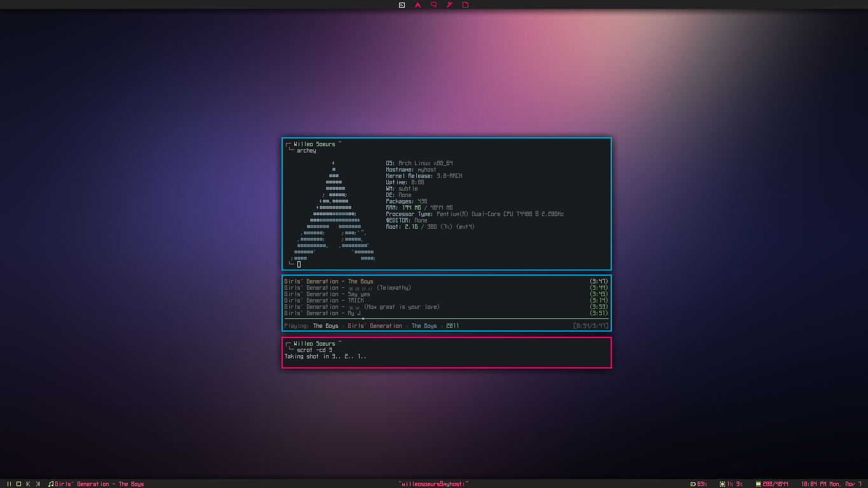Click the CPU usage icon
This screenshot has width=868, height=488.
722,484
